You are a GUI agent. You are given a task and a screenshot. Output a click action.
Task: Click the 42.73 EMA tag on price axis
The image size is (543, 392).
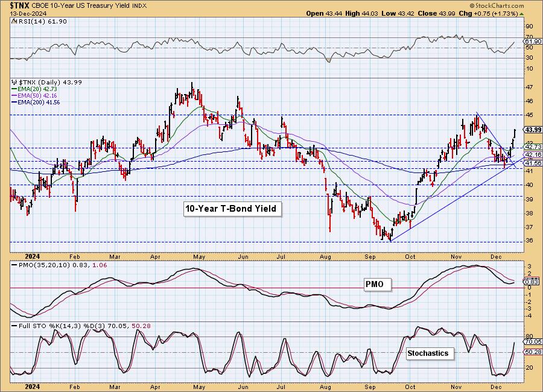click(533, 147)
